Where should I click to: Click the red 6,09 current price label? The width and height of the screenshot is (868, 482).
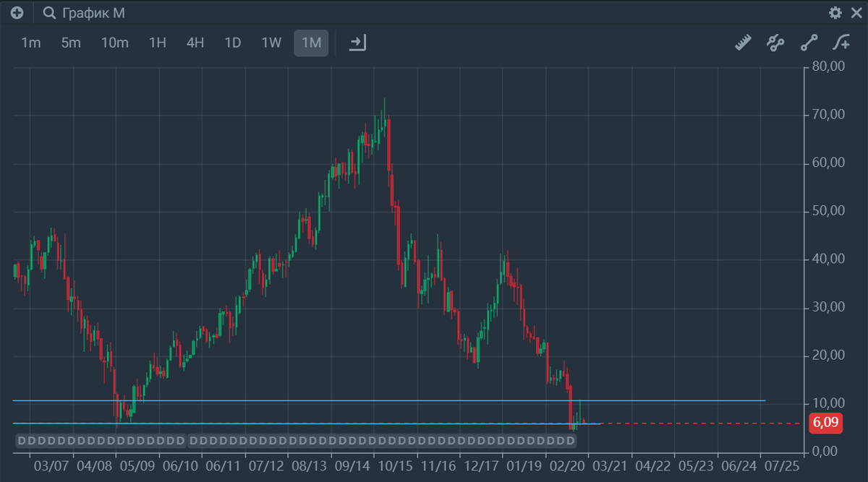pyautogui.click(x=826, y=423)
